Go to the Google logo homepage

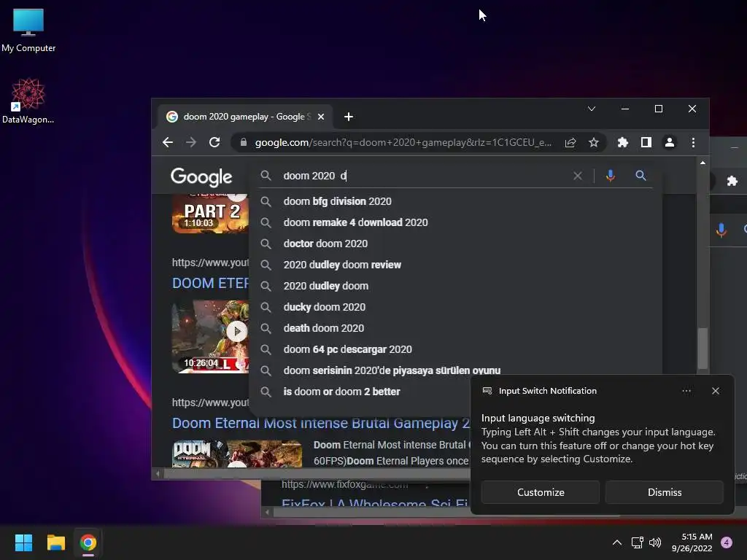tap(201, 176)
